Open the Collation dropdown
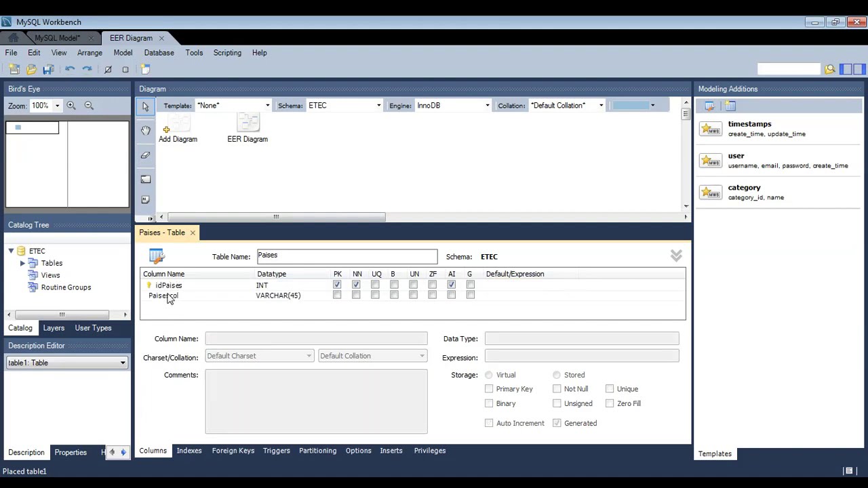 [x=601, y=106]
